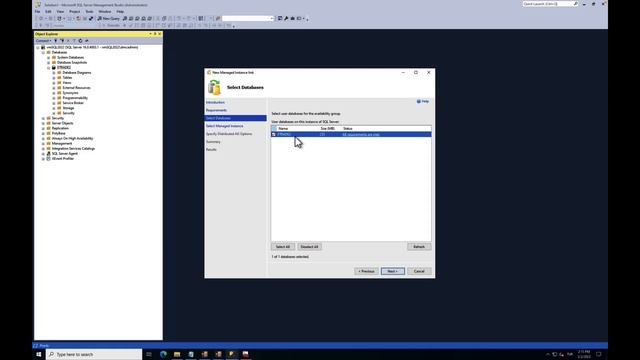Select the Database Diagrams tree item

pos(77,73)
